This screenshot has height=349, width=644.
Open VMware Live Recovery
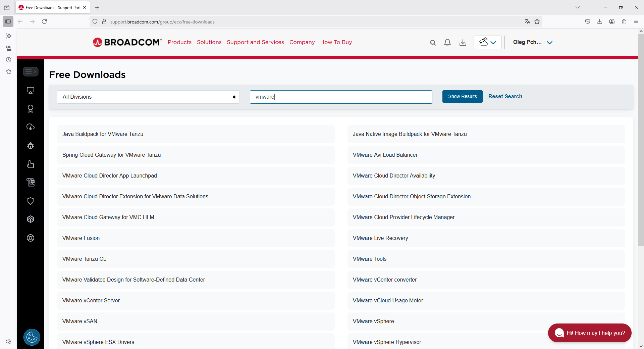(x=486, y=238)
